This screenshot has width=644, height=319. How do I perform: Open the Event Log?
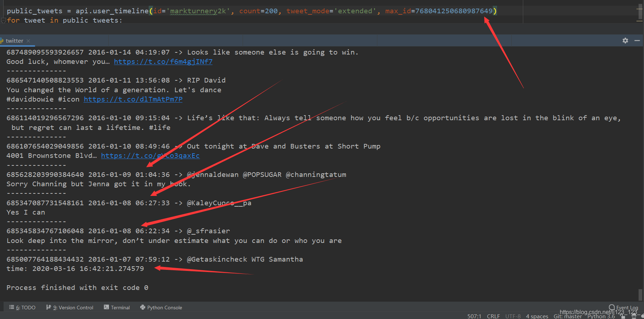point(624,308)
